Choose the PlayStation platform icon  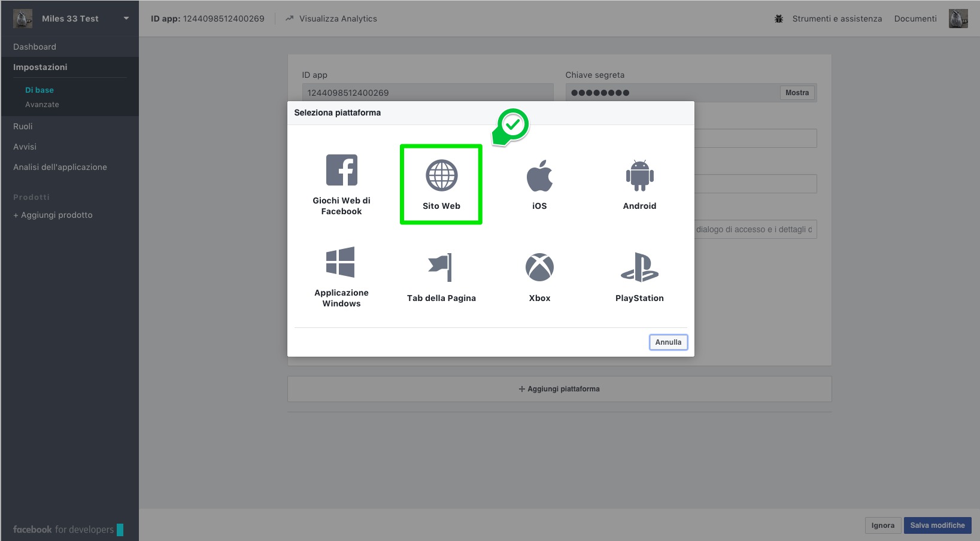pyautogui.click(x=639, y=268)
